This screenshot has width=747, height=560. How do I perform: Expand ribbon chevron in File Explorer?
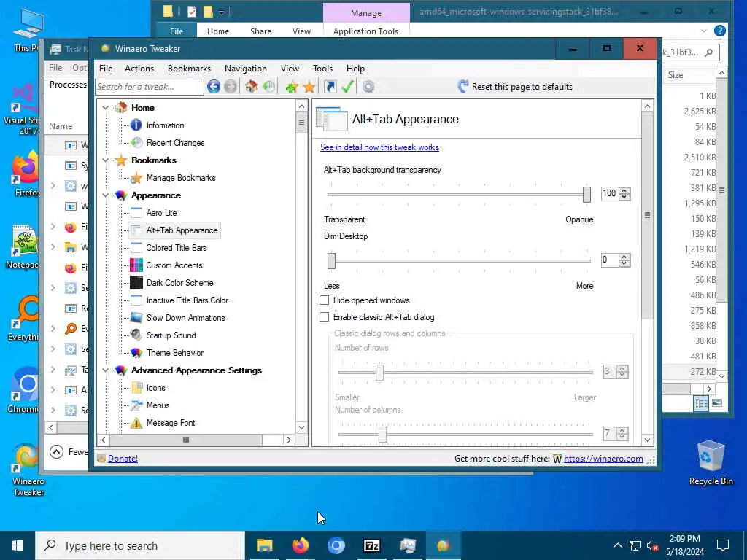[704, 31]
